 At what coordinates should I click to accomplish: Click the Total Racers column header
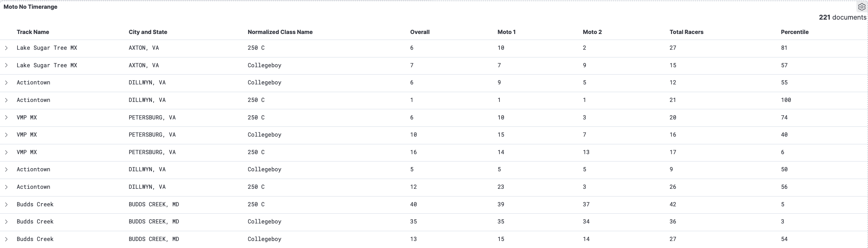(686, 32)
